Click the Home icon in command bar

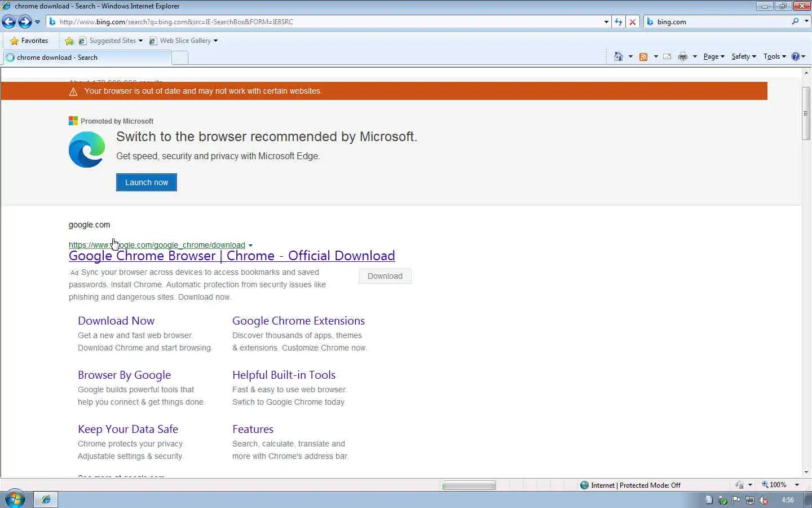click(x=619, y=56)
